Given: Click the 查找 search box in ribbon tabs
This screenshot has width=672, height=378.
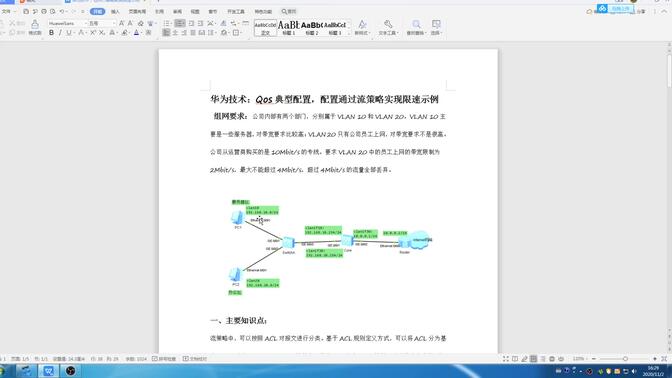Looking at the screenshot, I should click(289, 12).
